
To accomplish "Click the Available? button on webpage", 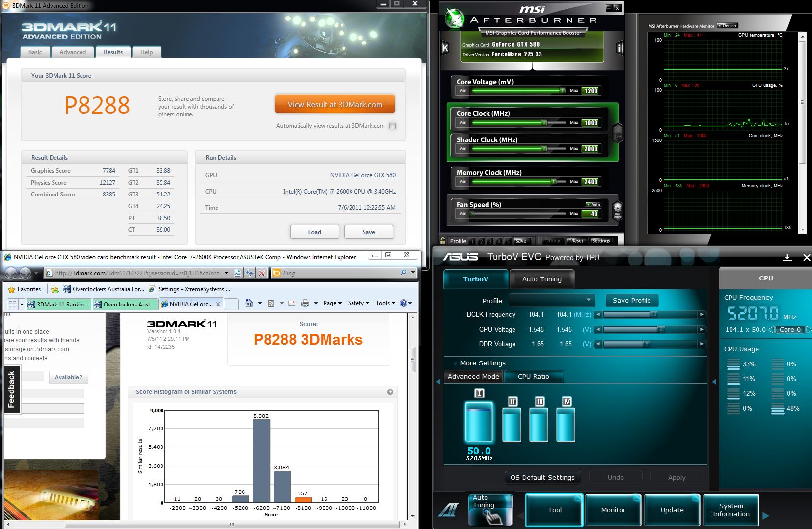I will point(69,377).
